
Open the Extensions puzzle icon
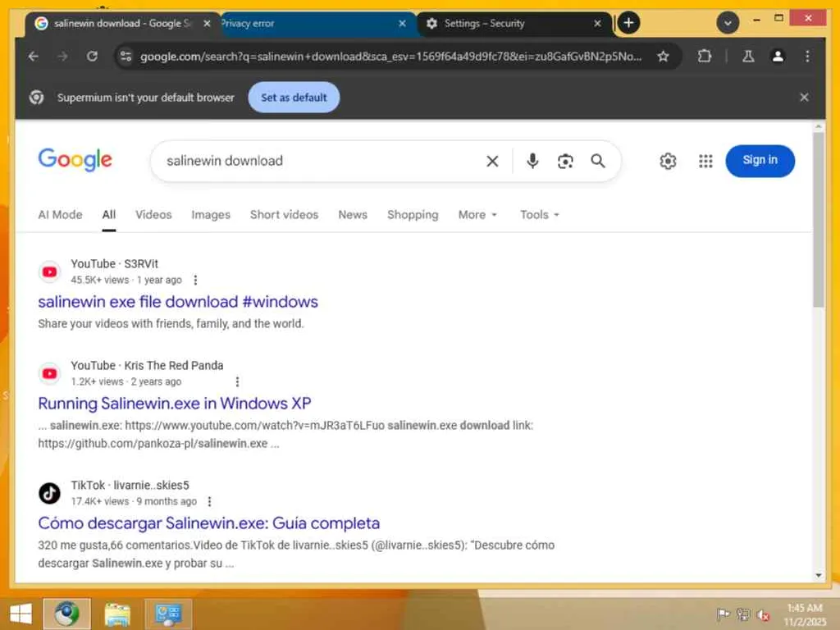pyautogui.click(x=705, y=57)
